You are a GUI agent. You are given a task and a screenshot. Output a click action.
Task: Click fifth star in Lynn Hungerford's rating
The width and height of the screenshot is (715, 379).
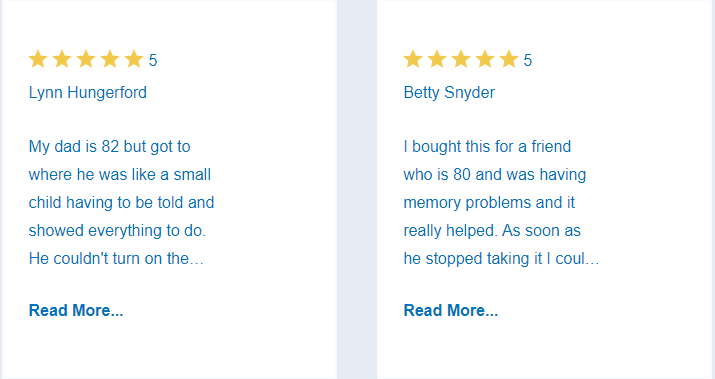pyautogui.click(x=134, y=59)
